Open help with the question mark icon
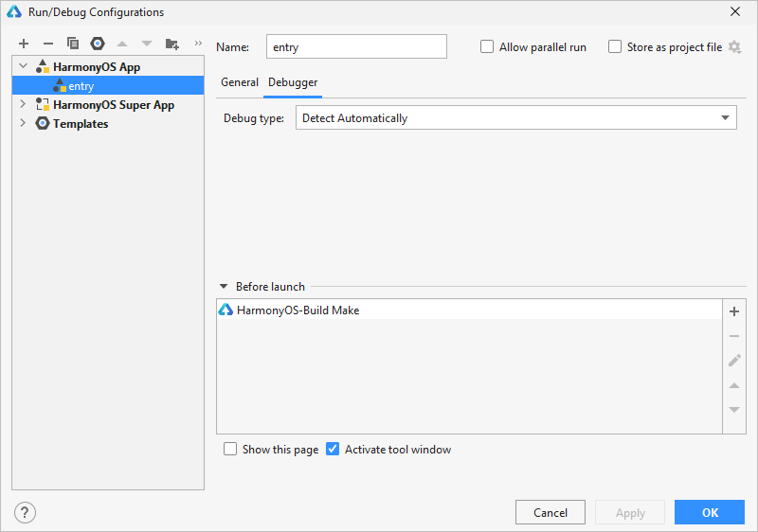The image size is (758, 532). [x=26, y=513]
